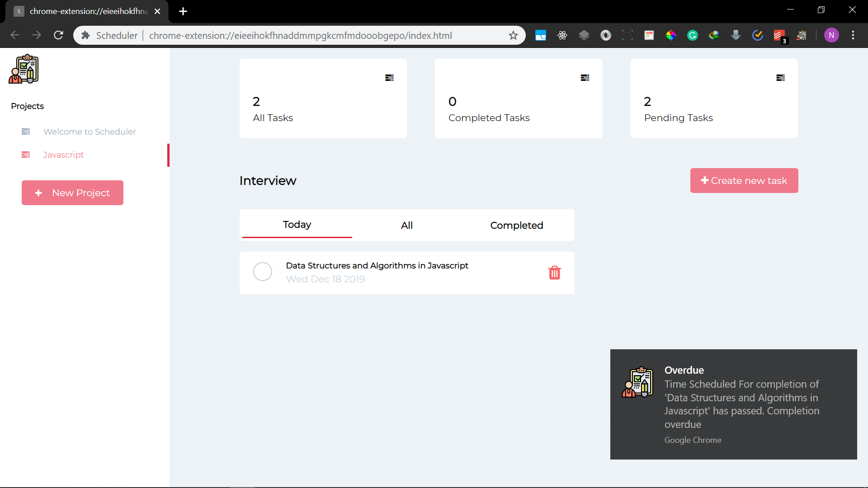The height and width of the screenshot is (488, 868).
Task: Click the Scheduler logo in the sidebar
Action: 24,69
